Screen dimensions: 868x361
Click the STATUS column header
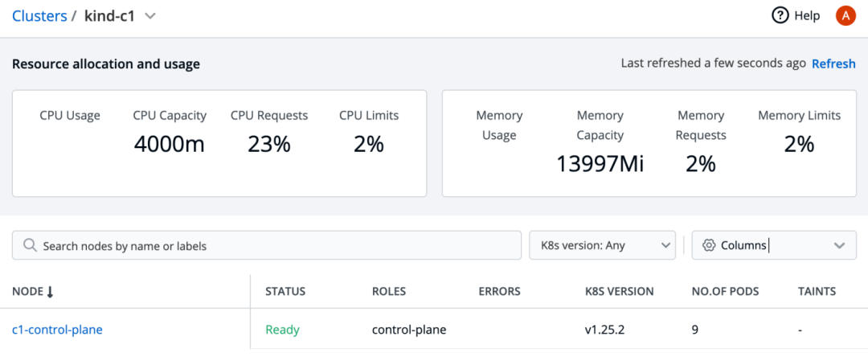point(285,291)
